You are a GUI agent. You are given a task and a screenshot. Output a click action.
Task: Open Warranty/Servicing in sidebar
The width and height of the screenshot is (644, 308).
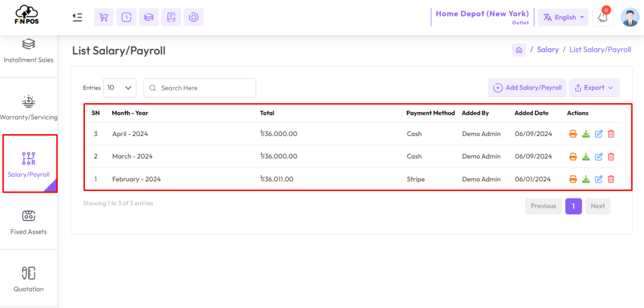point(28,108)
